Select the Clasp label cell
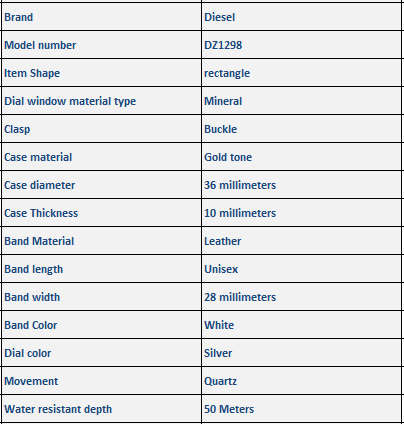 tap(101, 129)
